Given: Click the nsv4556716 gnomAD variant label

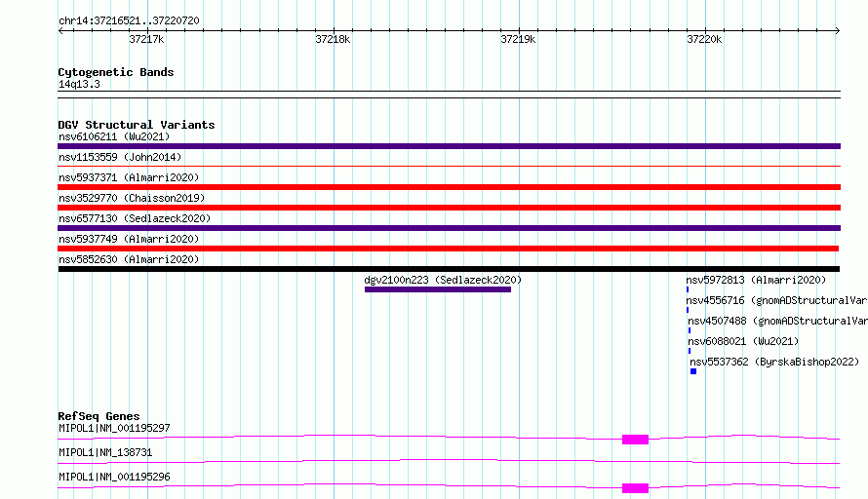Looking at the screenshot, I should pyautogui.click(x=776, y=300).
